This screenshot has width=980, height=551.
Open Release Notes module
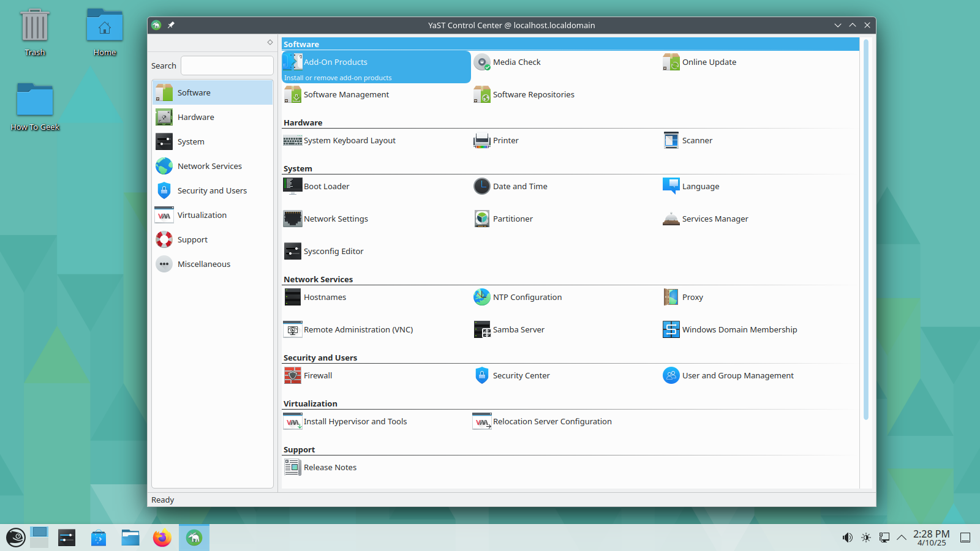pyautogui.click(x=320, y=468)
